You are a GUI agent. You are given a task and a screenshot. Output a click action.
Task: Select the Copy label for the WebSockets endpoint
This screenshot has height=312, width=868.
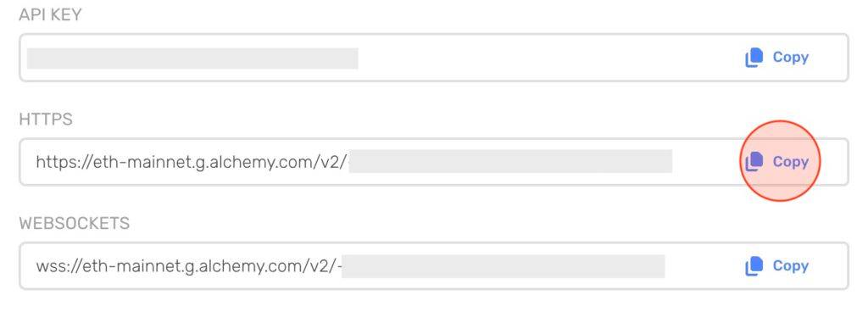click(791, 266)
